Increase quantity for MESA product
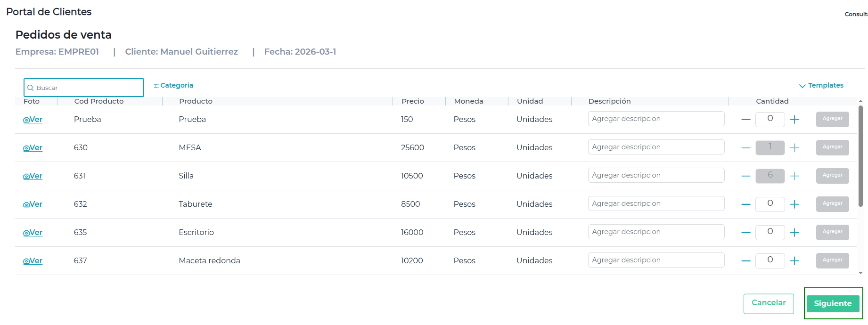The height and width of the screenshot is (325, 868). click(794, 148)
